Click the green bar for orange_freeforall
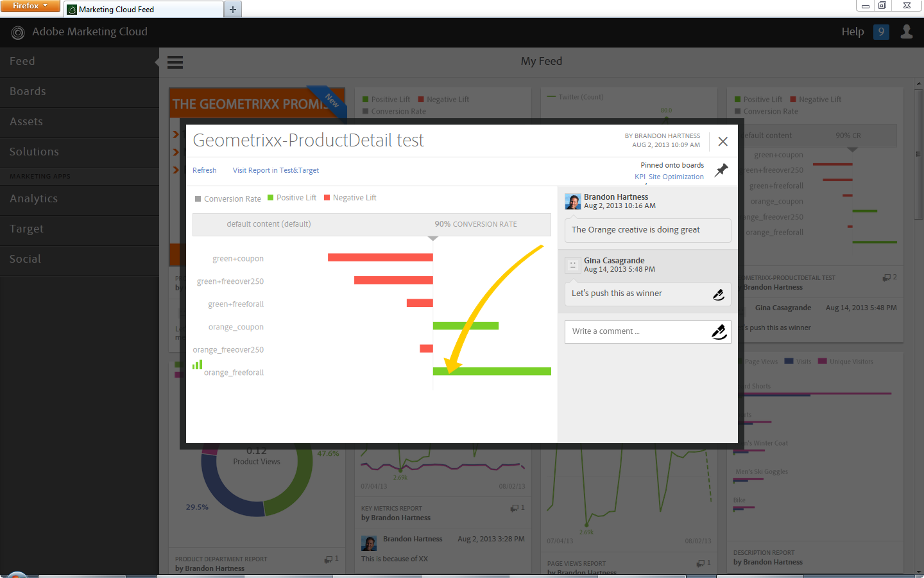 click(492, 371)
